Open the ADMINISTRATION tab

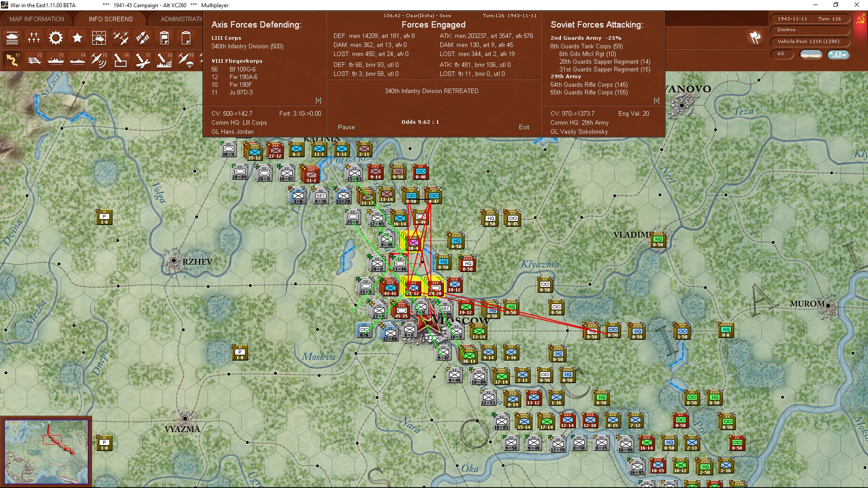click(x=181, y=19)
